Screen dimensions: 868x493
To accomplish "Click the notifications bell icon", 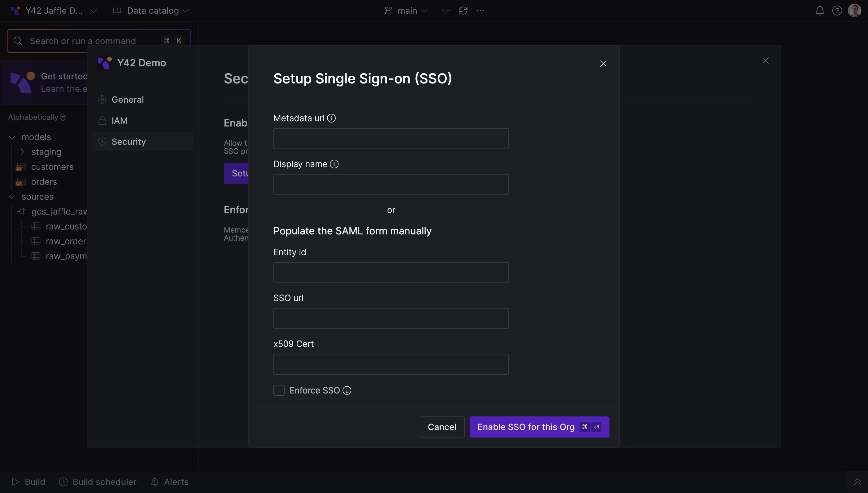I will point(820,11).
